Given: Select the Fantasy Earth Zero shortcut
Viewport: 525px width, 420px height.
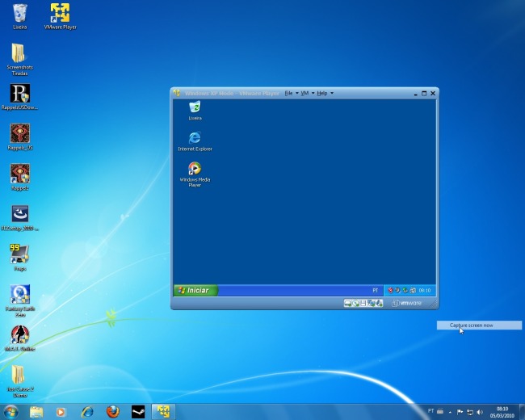Looking at the screenshot, I should click(x=19, y=300).
